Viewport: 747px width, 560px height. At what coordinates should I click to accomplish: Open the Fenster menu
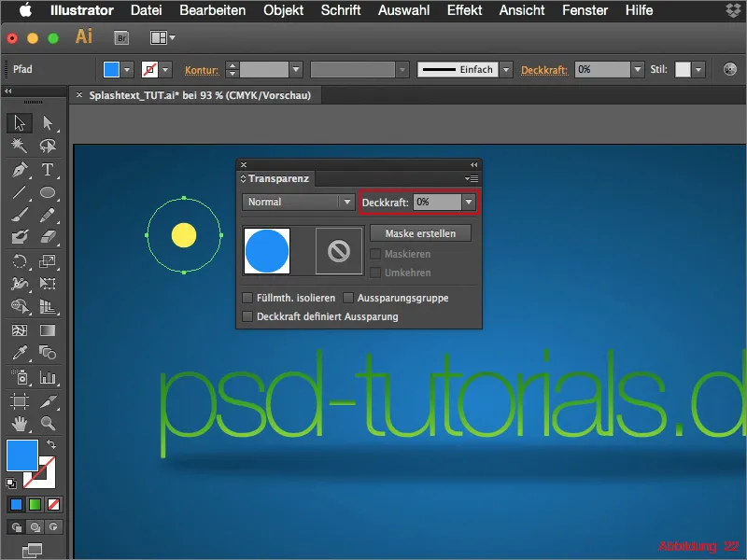(x=585, y=10)
